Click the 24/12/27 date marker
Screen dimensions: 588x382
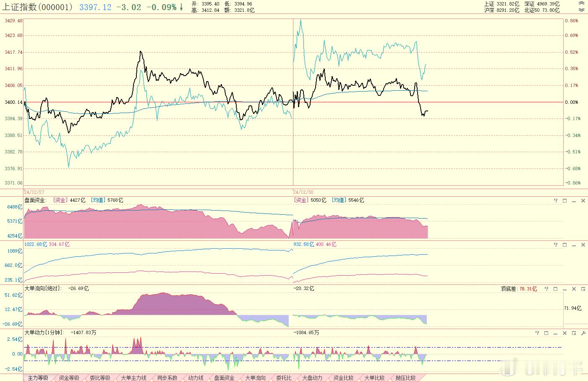coord(34,192)
